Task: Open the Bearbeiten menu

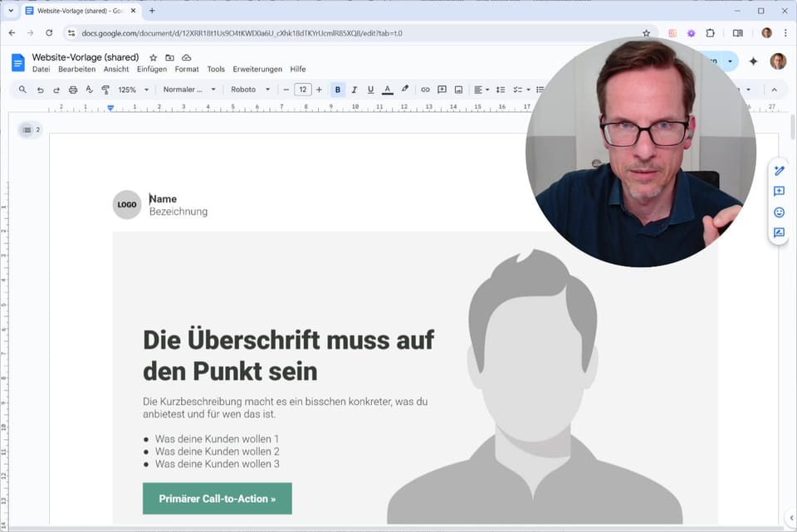Action: tap(76, 69)
